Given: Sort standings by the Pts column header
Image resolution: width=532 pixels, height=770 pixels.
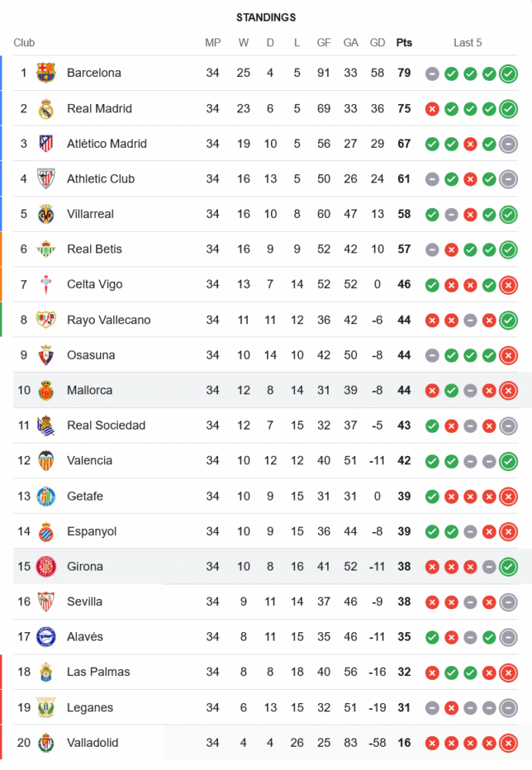Looking at the screenshot, I should click(404, 43).
